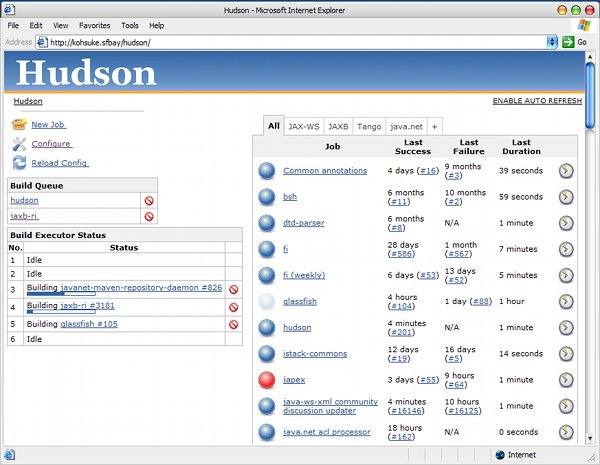600x465 pixels.
Task: Click the Hudson breadcrumb link
Action: click(x=28, y=101)
